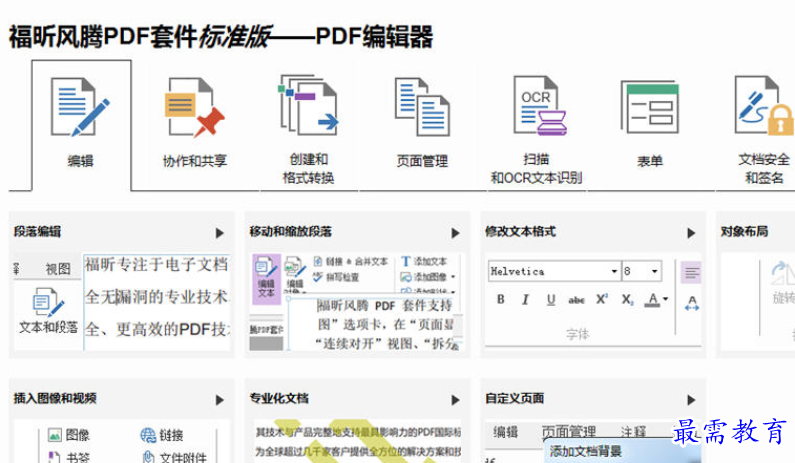The width and height of the screenshot is (795, 463).
Task: Apply strikethrough abc formatting
Action: pyautogui.click(x=576, y=300)
